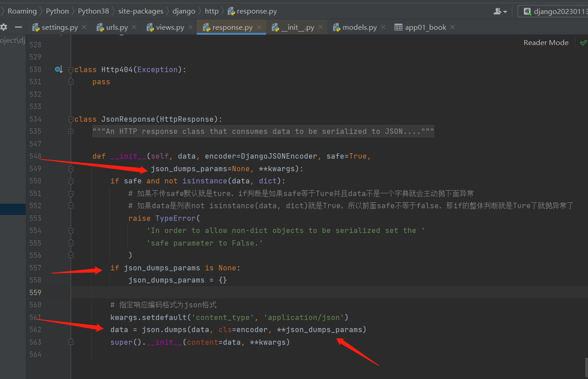This screenshot has height=379, width=588.
Task: Click the overridden-class gutter icon on line 530
Action: coord(59,69)
